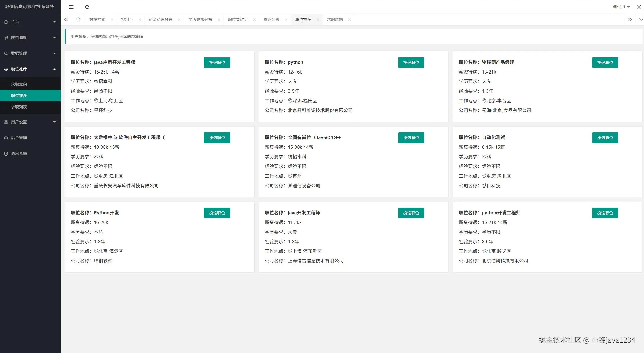The width and height of the screenshot is (644, 353).
Task: Toggle fullscreen icon at top right
Action: point(639,7)
